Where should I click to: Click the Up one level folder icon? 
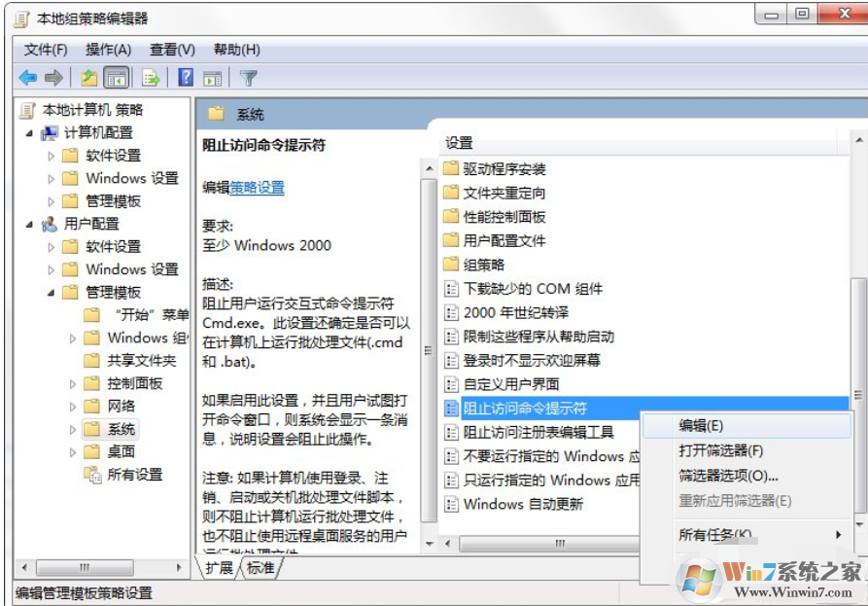coord(88,77)
